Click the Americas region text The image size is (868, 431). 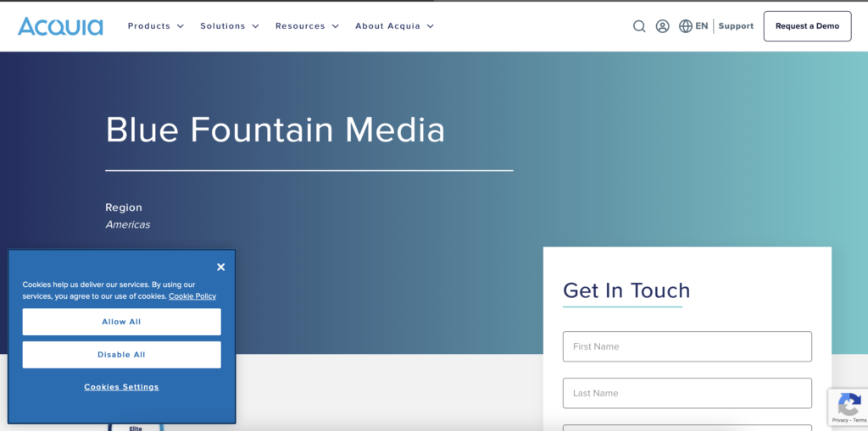(128, 224)
